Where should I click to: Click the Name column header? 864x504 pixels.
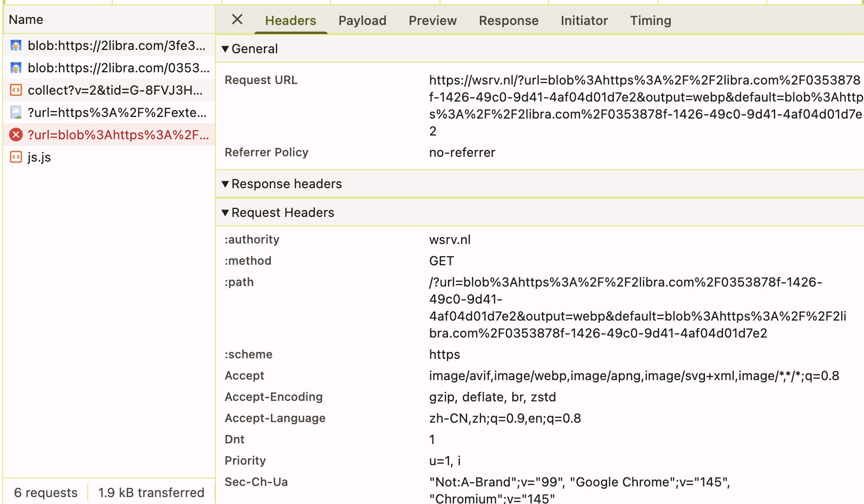[26, 20]
